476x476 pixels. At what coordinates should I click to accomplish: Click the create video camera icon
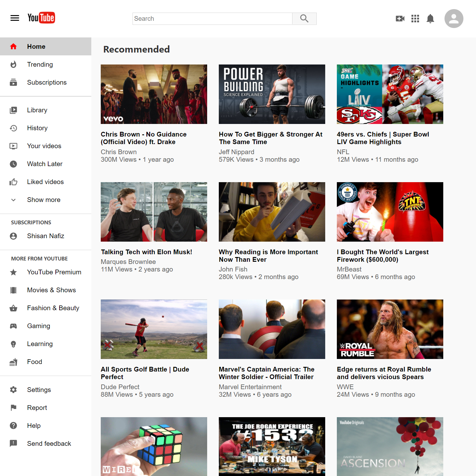click(x=400, y=19)
